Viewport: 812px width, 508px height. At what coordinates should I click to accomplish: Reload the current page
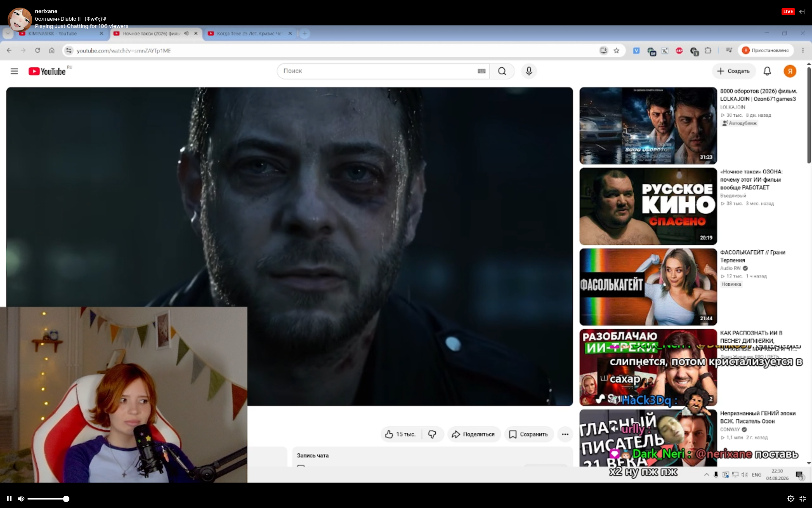point(38,50)
